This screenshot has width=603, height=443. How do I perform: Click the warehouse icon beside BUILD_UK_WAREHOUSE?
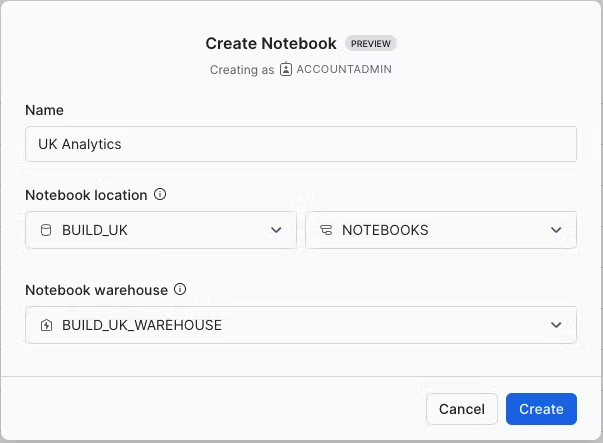[45, 325]
